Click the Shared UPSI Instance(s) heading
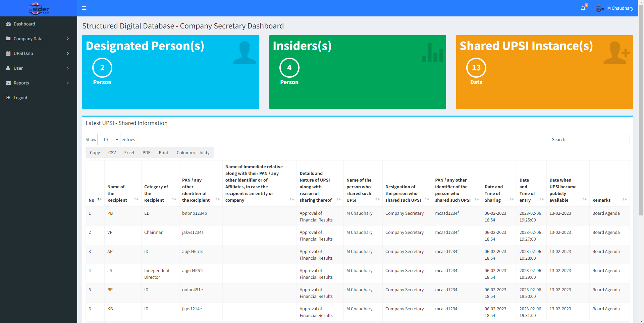 [x=526, y=46]
